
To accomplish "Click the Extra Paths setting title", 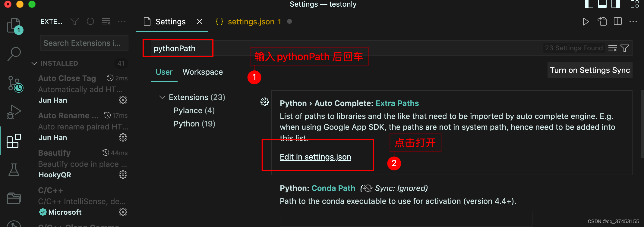I will pyautogui.click(x=349, y=103).
